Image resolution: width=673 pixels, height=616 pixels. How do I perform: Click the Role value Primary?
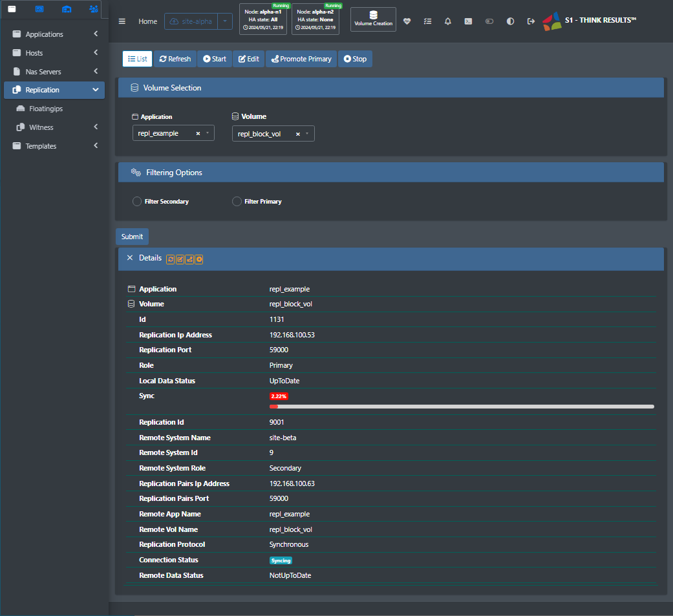[x=281, y=365]
